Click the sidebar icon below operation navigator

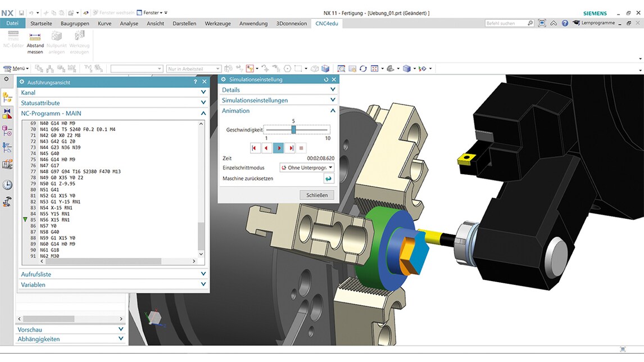(7, 114)
